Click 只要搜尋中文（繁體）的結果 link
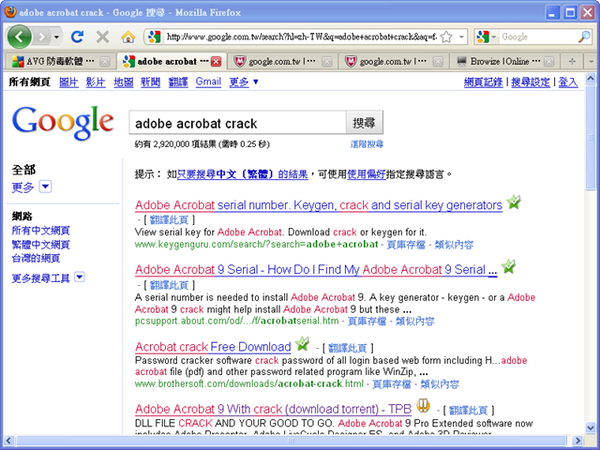Screen dimensions: 600x450 pyautogui.click(x=242, y=174)
